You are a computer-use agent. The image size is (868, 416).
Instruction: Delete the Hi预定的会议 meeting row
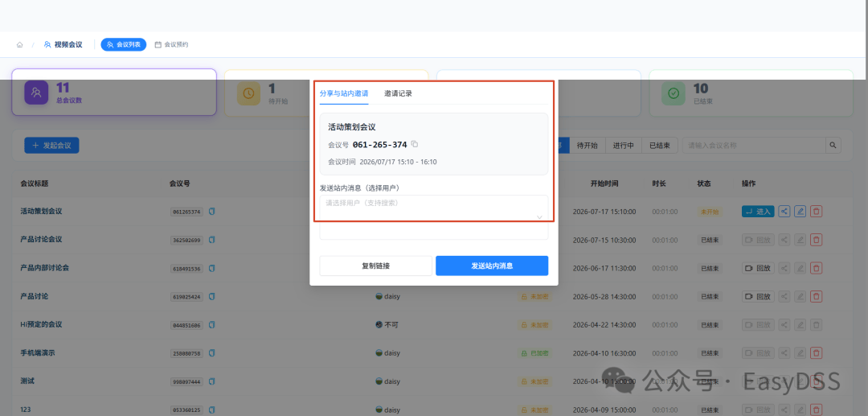click(816, 324)
